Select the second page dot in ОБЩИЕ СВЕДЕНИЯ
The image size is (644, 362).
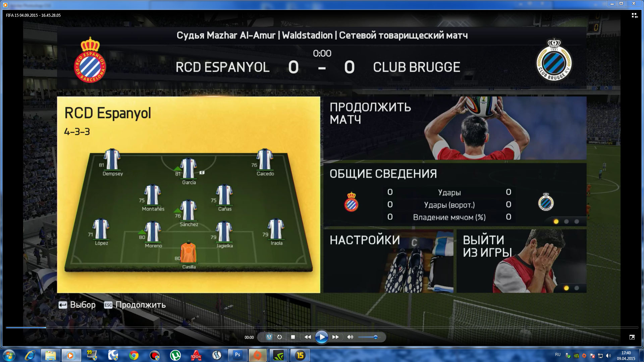567,222
